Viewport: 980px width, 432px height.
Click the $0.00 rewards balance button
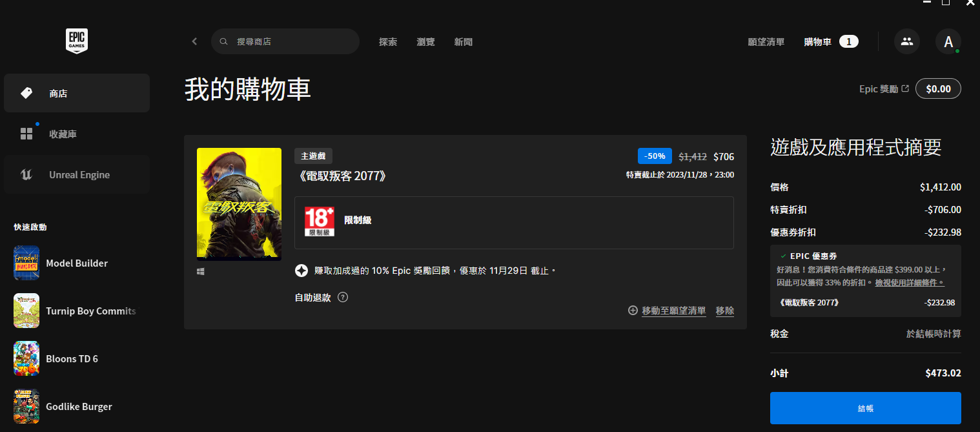point(938,88)
